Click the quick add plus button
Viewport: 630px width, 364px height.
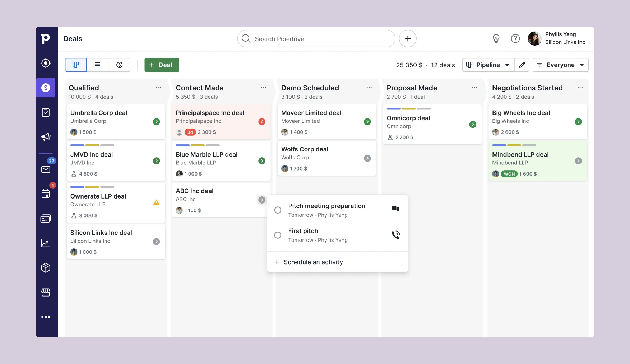coord(408,38)
